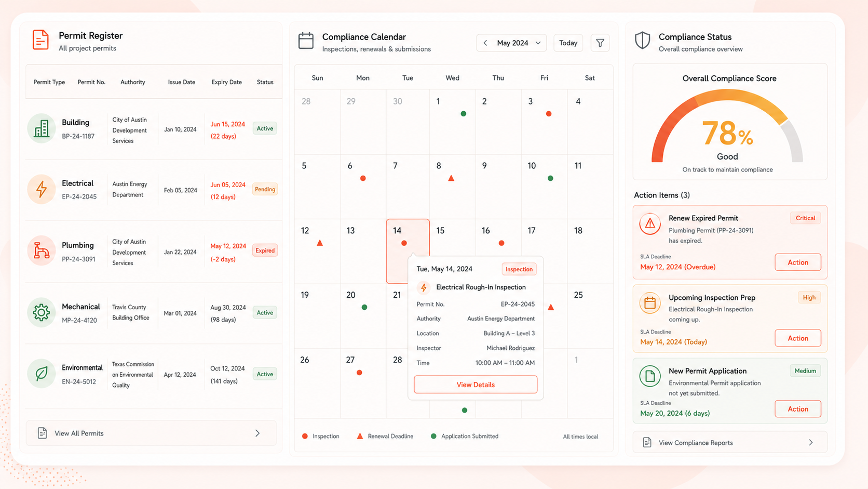Click the Status column header
Image resolution: width=868 pixels, height=489 pixels.
point(265,82)
